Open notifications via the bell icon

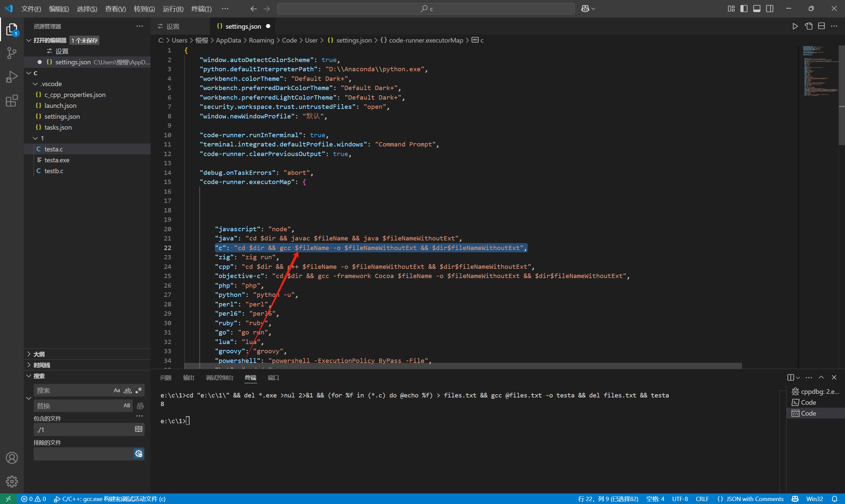pyautogui.click(x=835, y=499)
